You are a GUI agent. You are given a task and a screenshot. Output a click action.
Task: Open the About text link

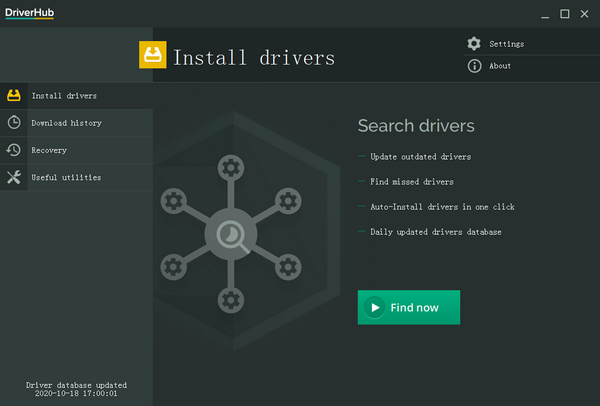[x=501, y=66]
